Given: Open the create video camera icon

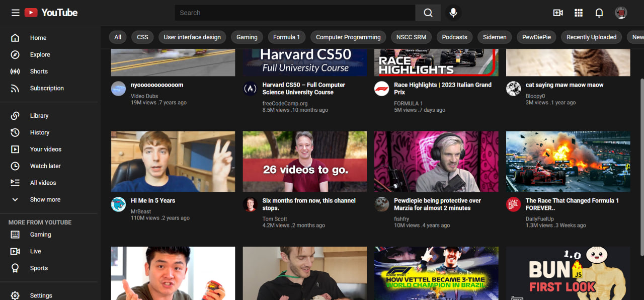Looking at the screenshot, I should [x=558, y=13].
